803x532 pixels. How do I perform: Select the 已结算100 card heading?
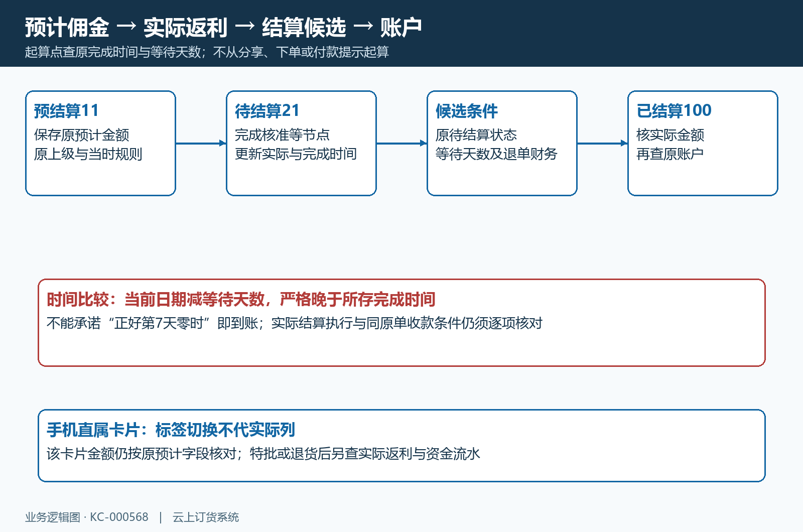coord(674,110)
